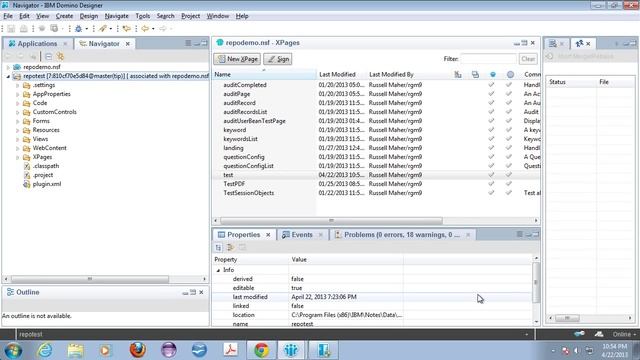Select the .classpath file icon
Viewport: 640px width, 360px height.
(27, 166)
